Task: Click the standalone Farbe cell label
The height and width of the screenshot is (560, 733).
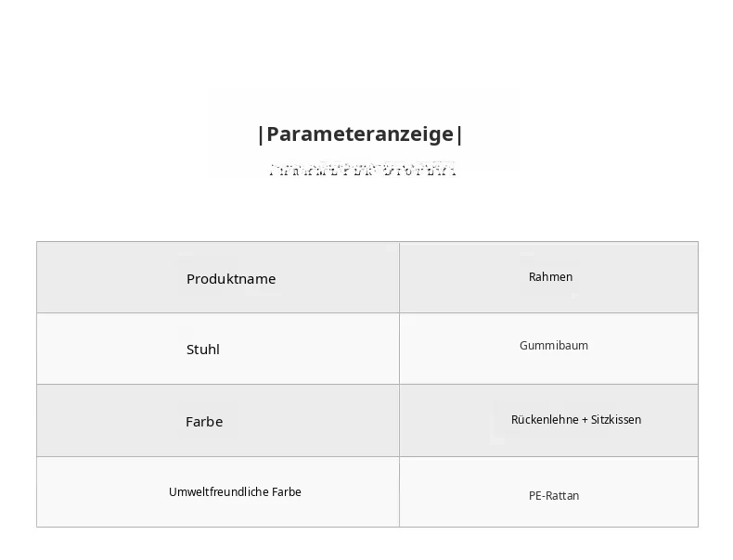Action: pos(204,422)
